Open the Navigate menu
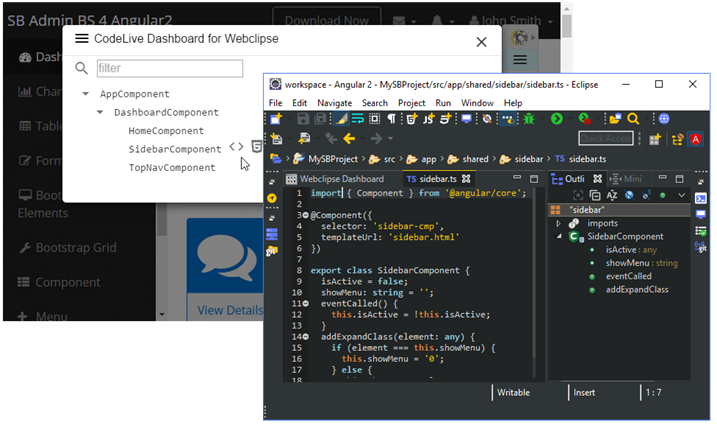 334,103
